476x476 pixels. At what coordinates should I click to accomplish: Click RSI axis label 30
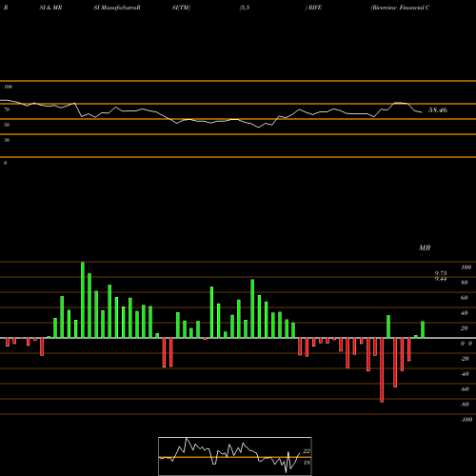coord(7,140)
